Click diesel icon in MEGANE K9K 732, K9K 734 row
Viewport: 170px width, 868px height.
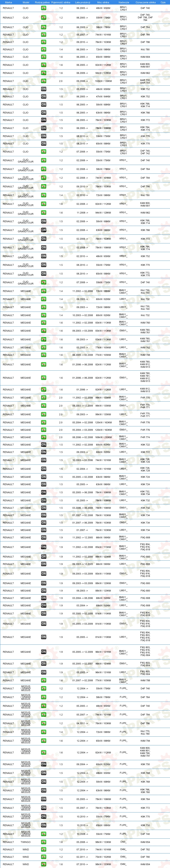pyautogui.click(x=44, y=493)
